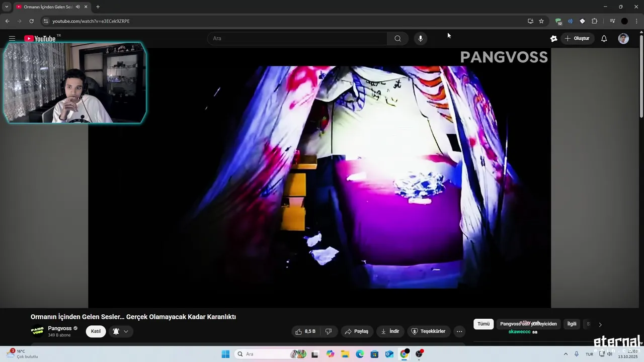Open File Explorer from taskbar
Image resolution: width=644 pixels, height=362 pixels.
tap(345, 354)
